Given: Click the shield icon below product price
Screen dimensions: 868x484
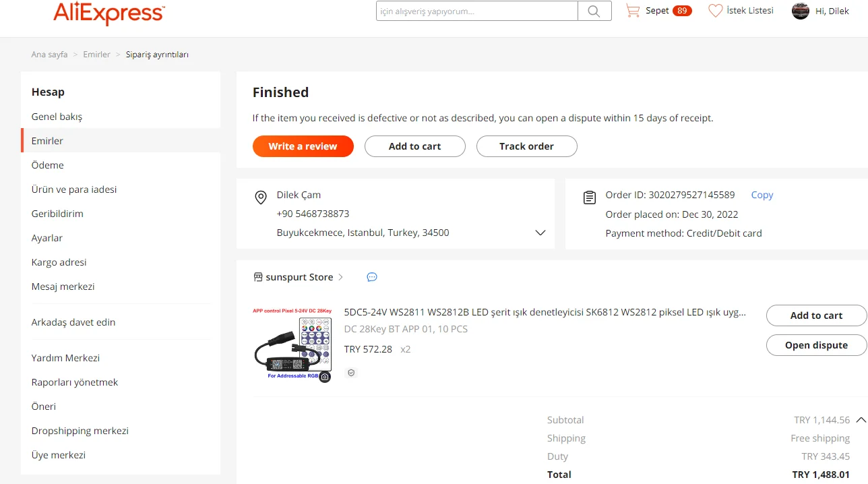Looking at the screenshot, I should (x=351, y=373).
